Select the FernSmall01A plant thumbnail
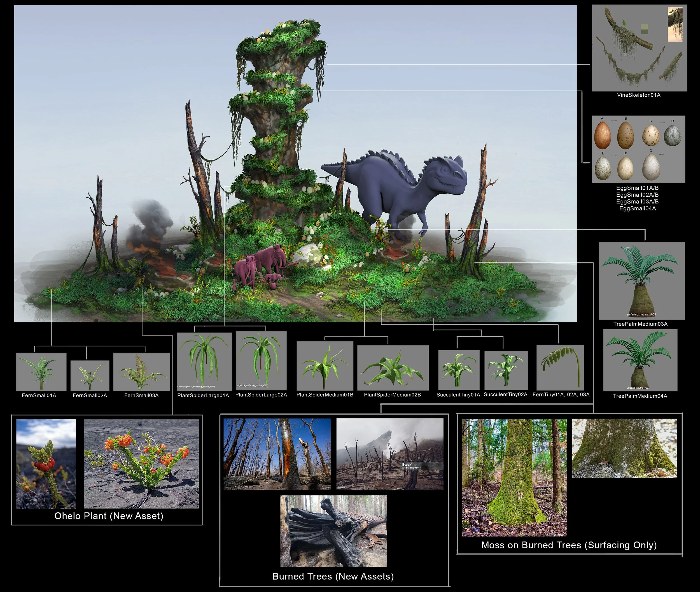This screenshot has height=592, width=700. (41, 372)
